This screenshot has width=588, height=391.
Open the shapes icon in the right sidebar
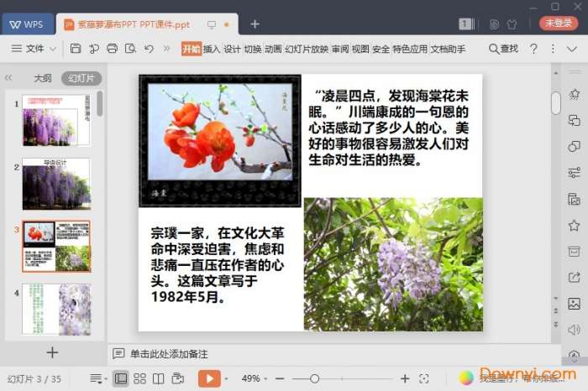574,147
